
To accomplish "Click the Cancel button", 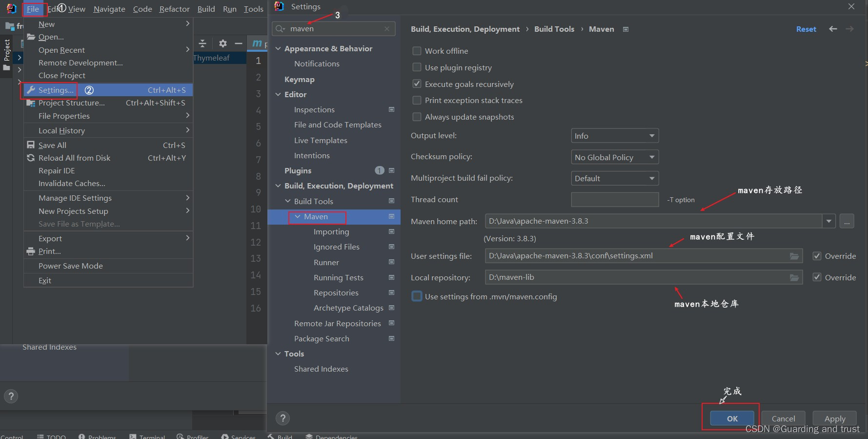I will [783, 418].
